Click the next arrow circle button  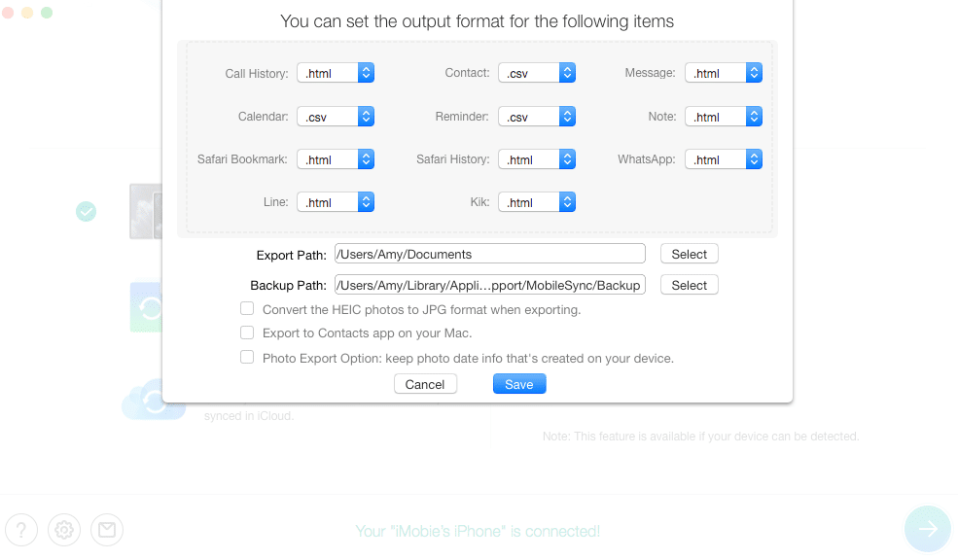(928, 529)
